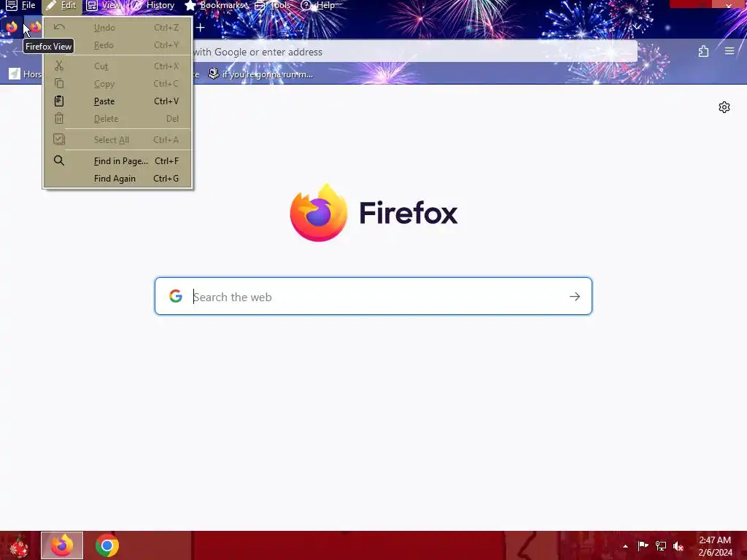Show hidden system tray icons

[x=625, y=546]
